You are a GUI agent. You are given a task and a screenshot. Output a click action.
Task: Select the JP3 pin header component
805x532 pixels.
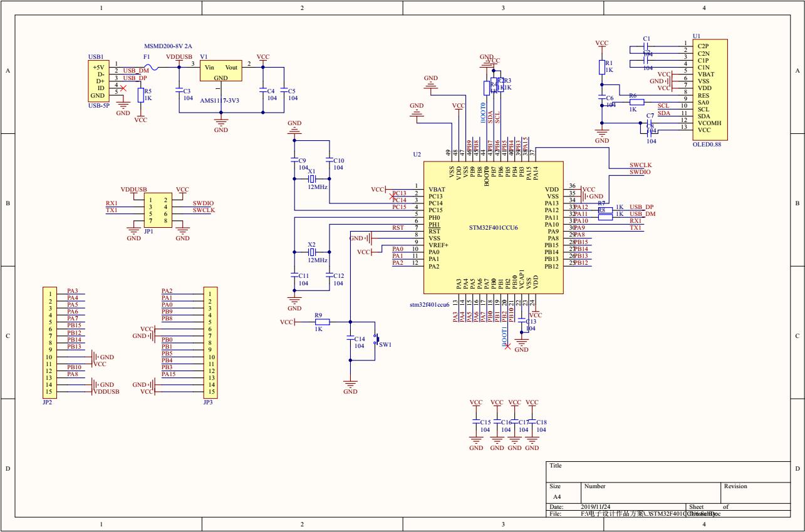(x=211, y=342)
